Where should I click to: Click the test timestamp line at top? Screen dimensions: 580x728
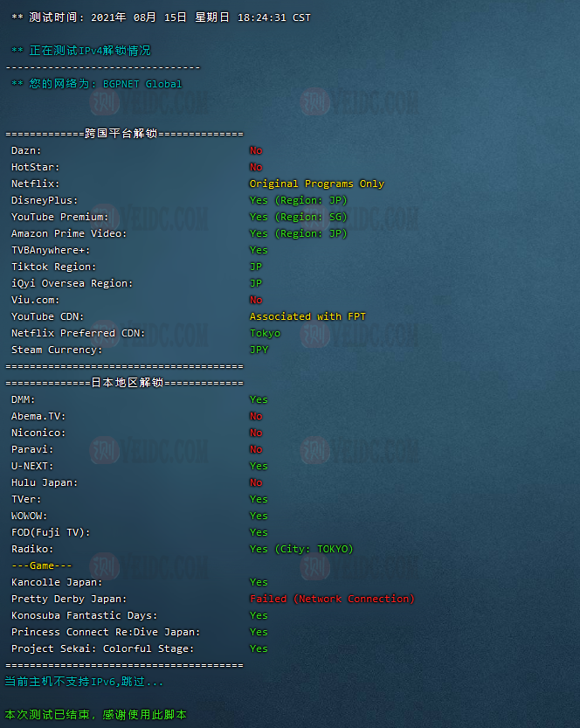coord(161,17)
